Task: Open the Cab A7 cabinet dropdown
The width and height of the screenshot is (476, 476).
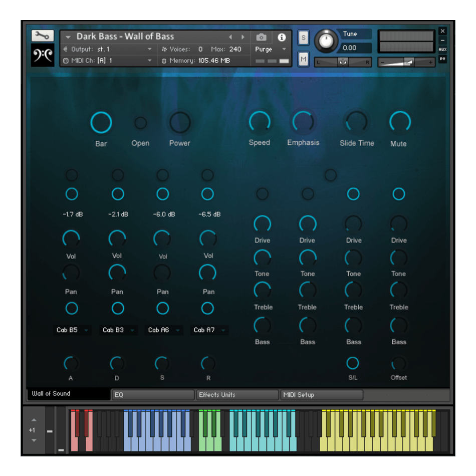Action: (209, 330)
